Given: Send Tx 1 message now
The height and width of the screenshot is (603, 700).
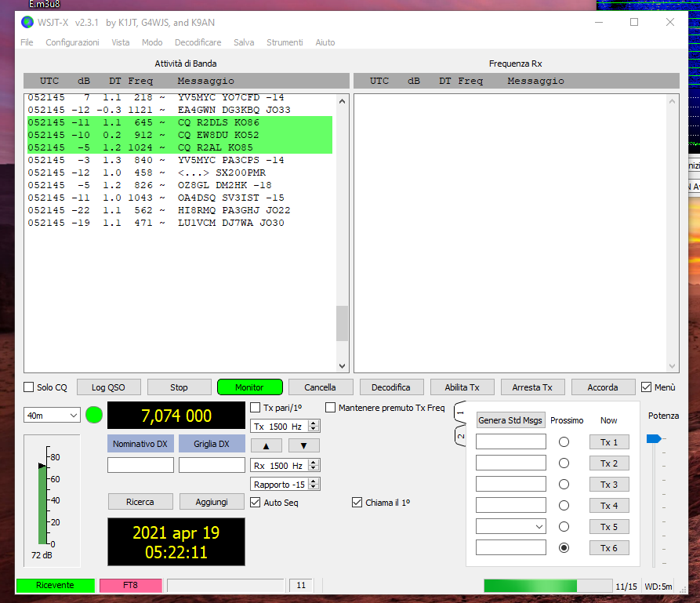Looking at the screenshot, I should click(609, 442).
